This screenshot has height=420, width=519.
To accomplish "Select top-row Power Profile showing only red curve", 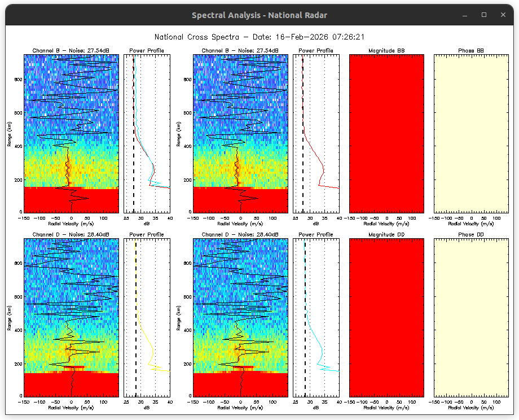I will click(316, 133).
